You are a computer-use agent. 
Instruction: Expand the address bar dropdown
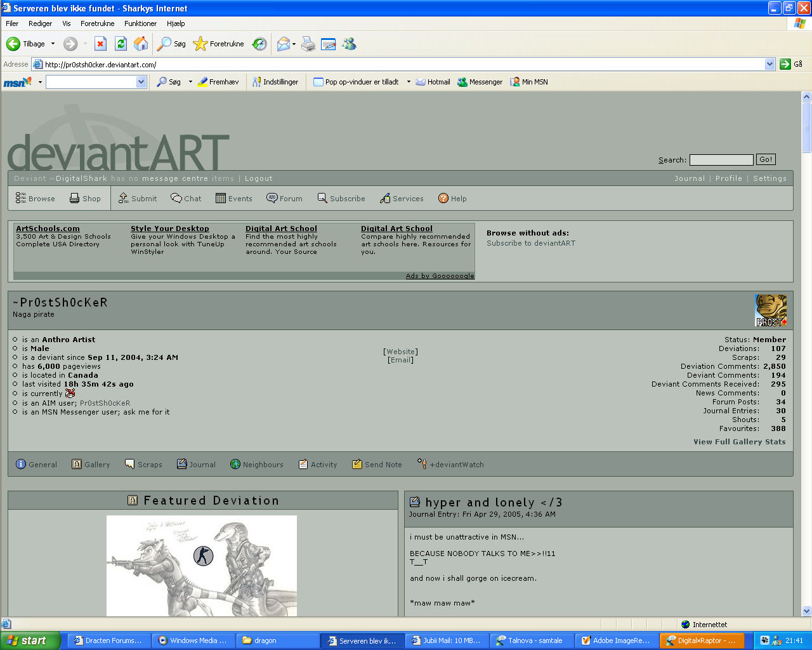[769, 64]
